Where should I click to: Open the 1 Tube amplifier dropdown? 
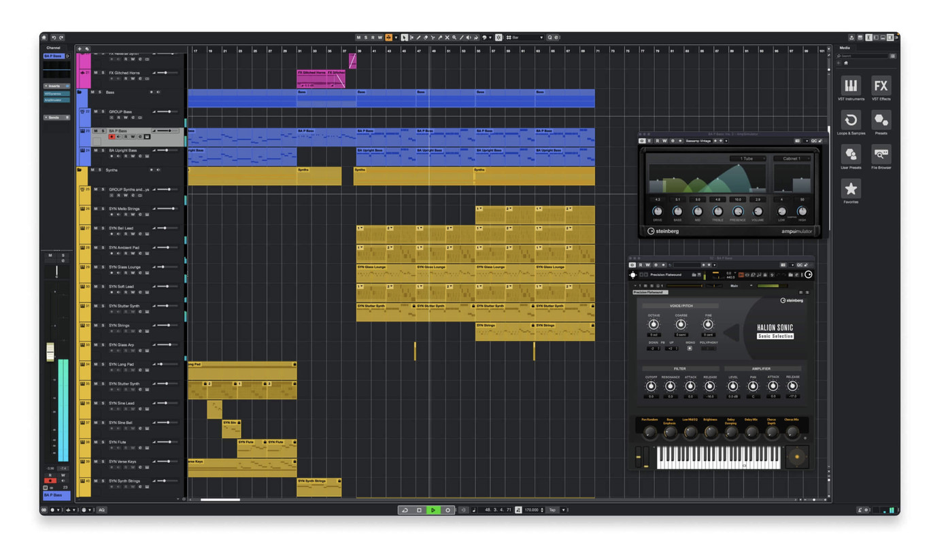coord(747,158)
